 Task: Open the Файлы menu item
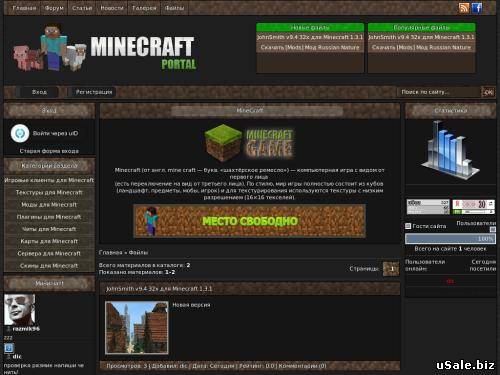[174, 8]
